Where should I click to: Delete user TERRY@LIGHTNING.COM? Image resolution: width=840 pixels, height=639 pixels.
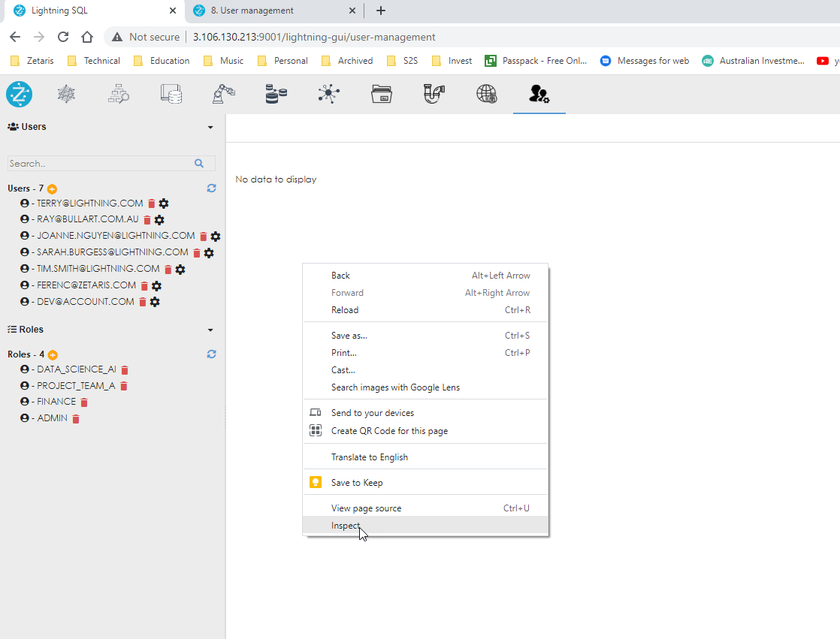(152, 204)
